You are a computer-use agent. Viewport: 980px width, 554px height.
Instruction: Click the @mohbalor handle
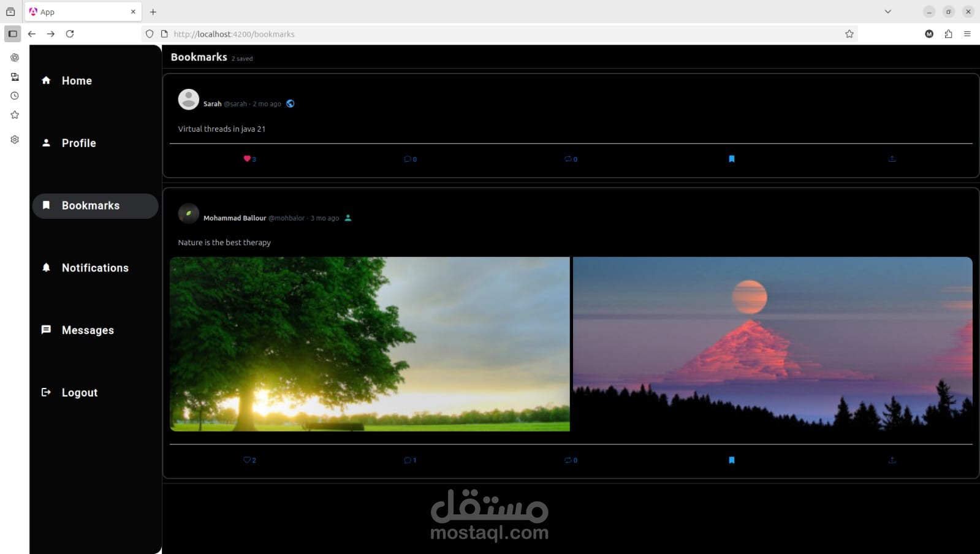coord(286,218)
